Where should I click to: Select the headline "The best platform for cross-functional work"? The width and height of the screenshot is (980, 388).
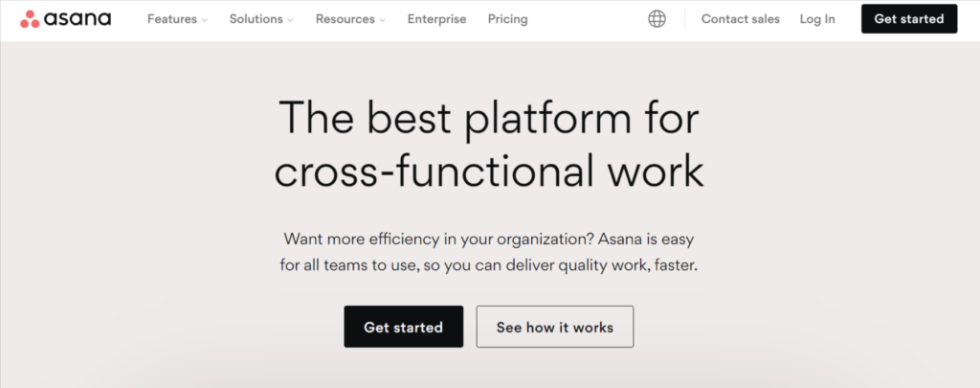coord(489,144)
